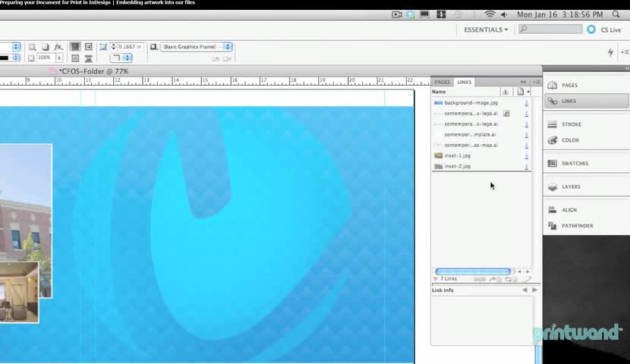Select the inset-2.jpg link row

(x=481, y=166)
